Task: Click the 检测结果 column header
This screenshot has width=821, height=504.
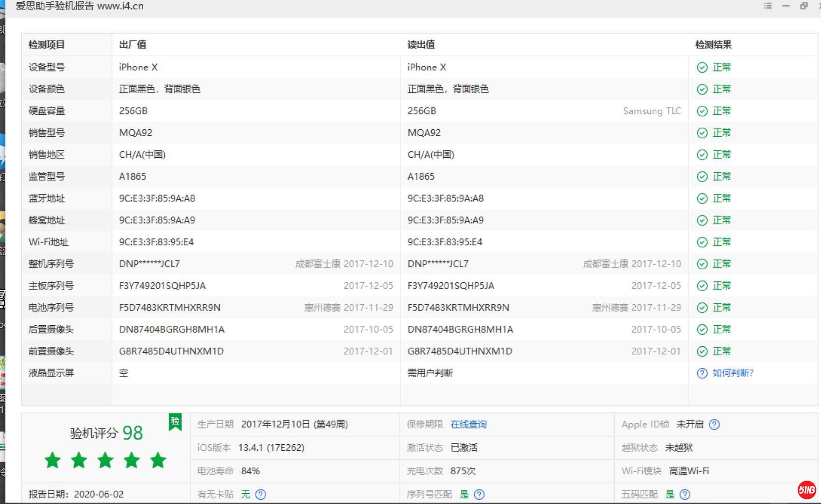Action: 713,45
